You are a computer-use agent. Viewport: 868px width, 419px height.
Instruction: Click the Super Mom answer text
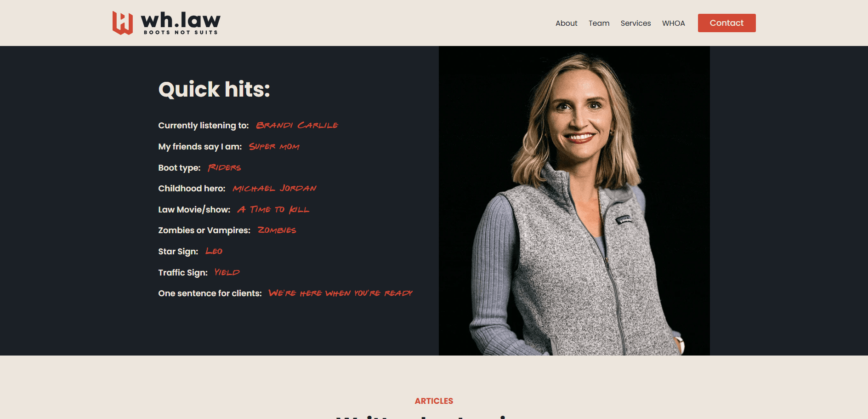pyautogui.click(x=274, y=146)
